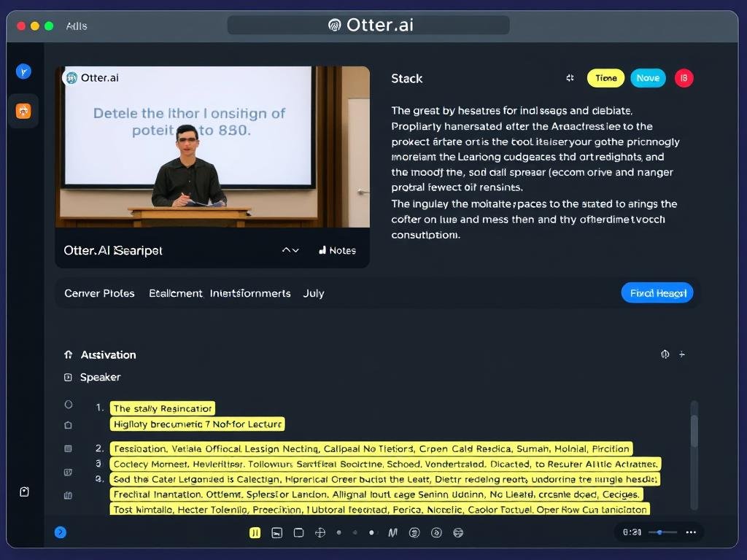This screenshot has height=560, width=747.
Task: Click the home icon beside Atstivation
Action: (68, 354)
